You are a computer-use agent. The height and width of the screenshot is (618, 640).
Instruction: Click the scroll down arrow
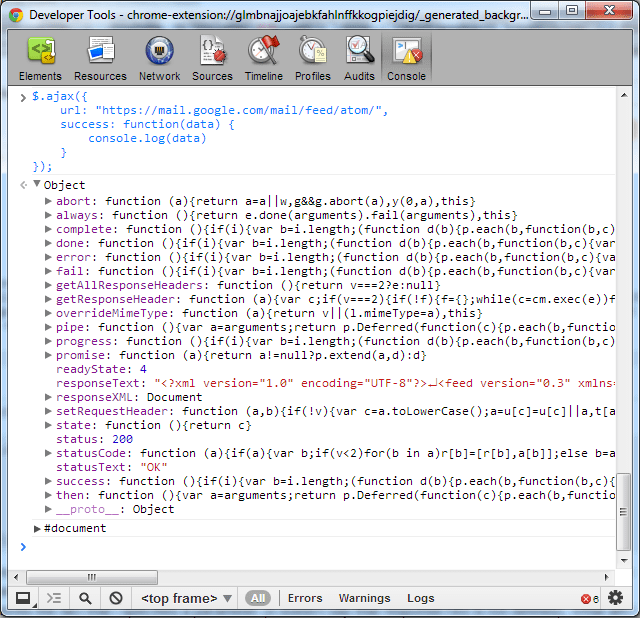point(624,560)
